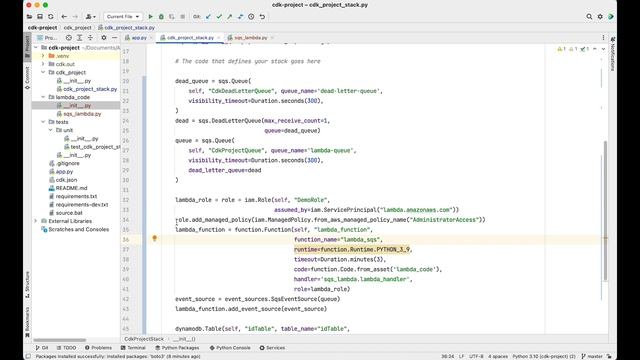The width and height of the screenshot is (640, 360).
Task: Run the current file with the green play icon
Action: 151,17
